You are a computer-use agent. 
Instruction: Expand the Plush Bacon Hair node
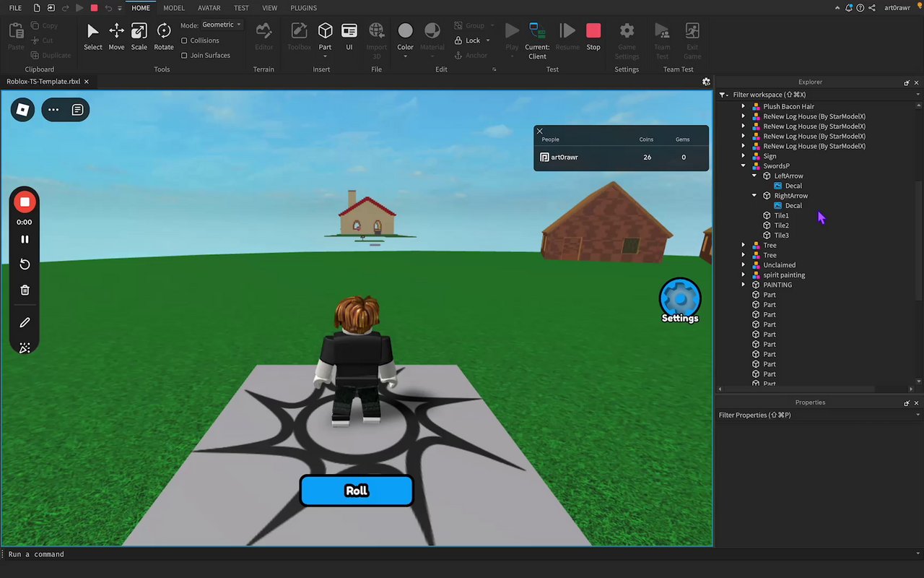click(x=744, y=106)
